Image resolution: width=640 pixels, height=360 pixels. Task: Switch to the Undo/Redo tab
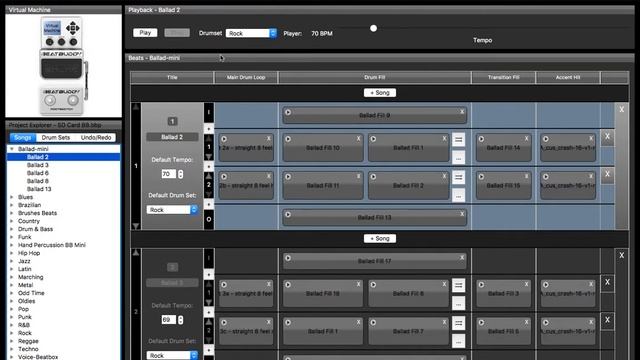point(96,138)
